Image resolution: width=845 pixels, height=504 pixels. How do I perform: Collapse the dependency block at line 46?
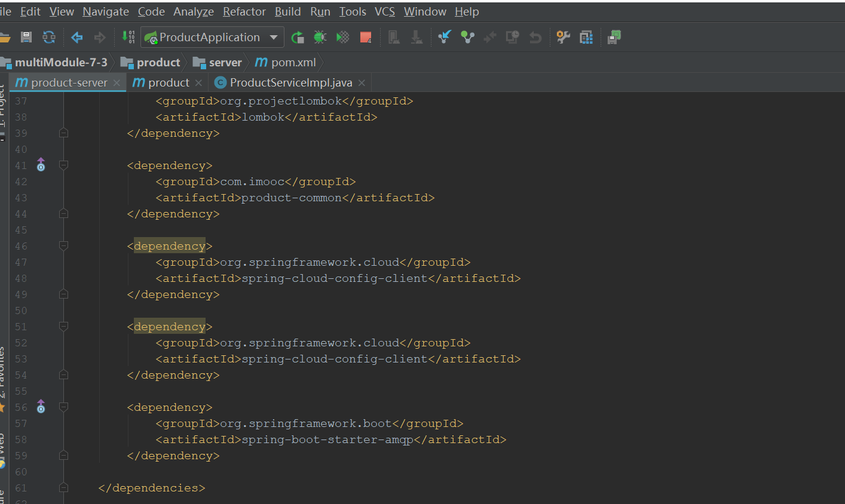(x=63, y=245)
